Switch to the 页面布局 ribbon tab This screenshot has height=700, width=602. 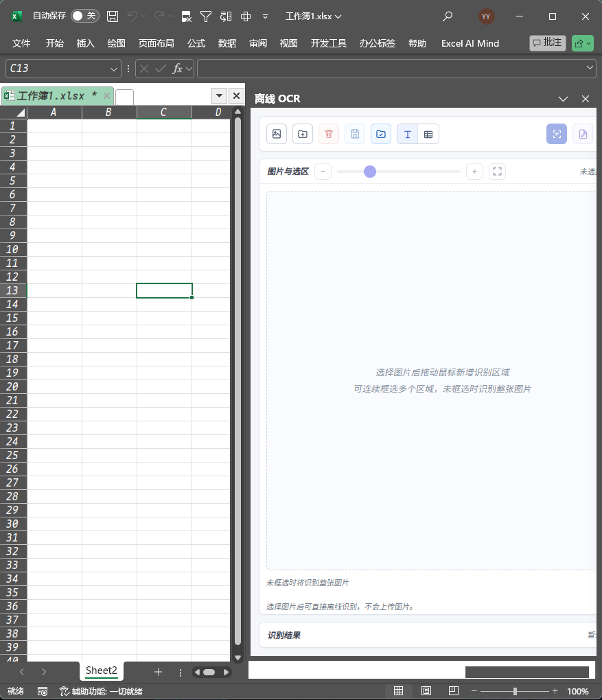[156, 43]
